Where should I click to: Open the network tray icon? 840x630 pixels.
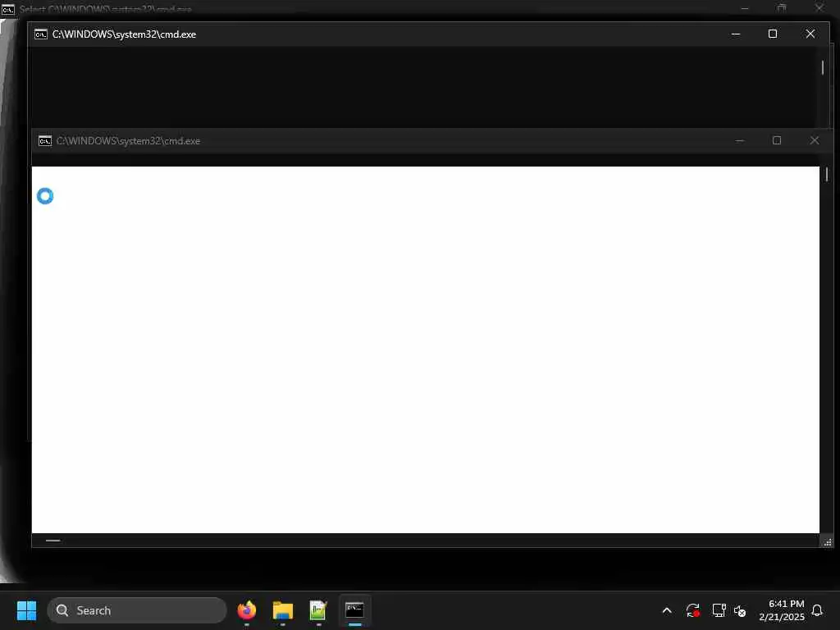coord(719,610)
